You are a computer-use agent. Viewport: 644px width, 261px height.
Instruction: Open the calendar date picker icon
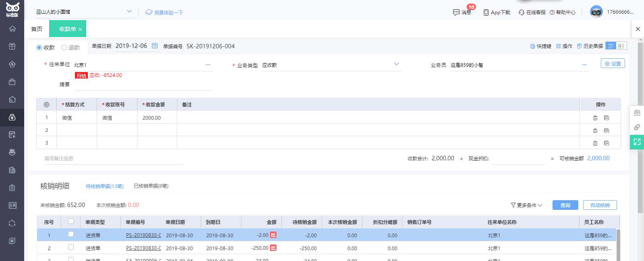[x=155, y=46]
